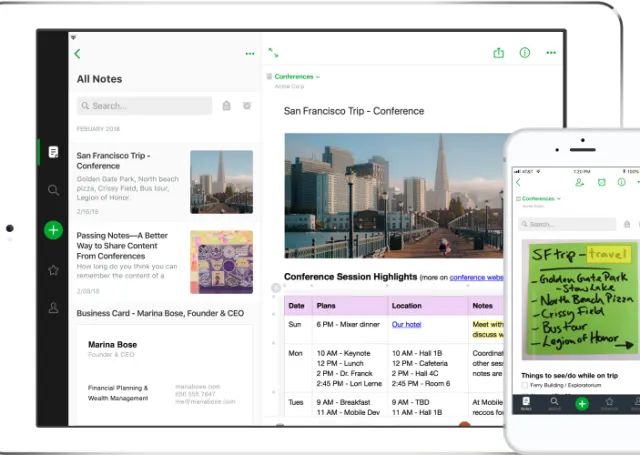Tap the info circle icon on iPhone toolbar
Viewport: 640px width, 455px height.
pyautogui.click(x=622, y=182)
